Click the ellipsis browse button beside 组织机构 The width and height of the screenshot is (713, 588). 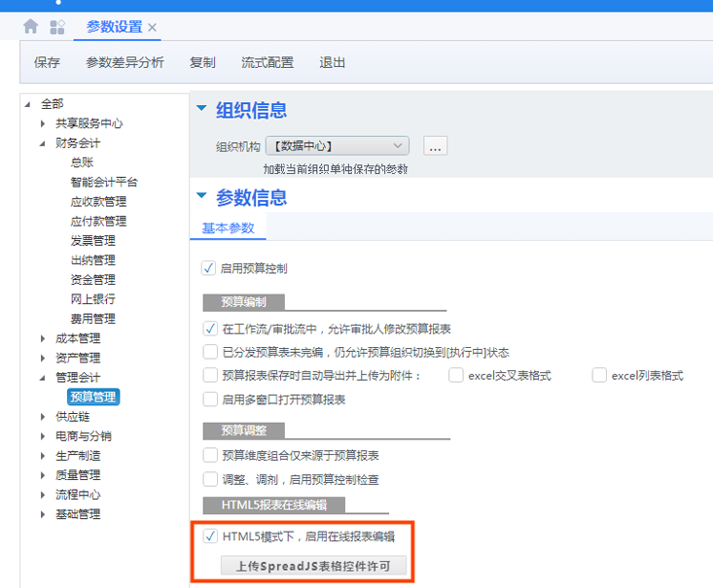click(x=436, y=146)
